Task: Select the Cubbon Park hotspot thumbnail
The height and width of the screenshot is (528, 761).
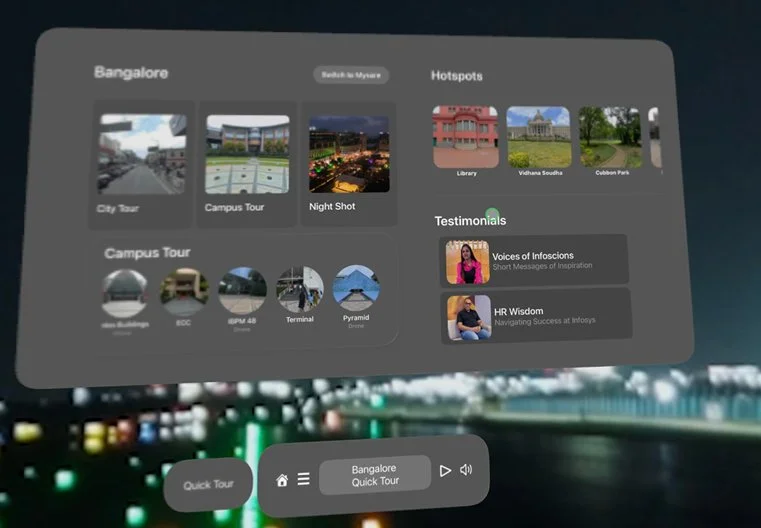Action: [611, 138]
